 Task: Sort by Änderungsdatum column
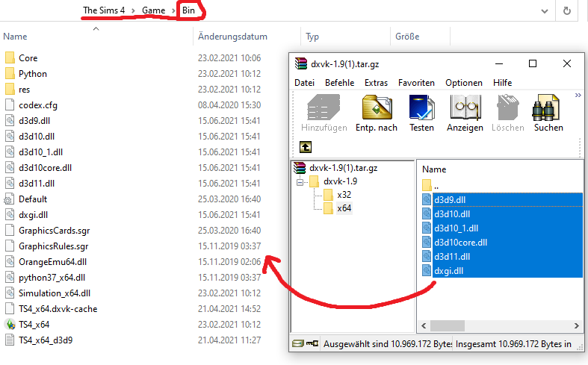click(x=232, y=37)
